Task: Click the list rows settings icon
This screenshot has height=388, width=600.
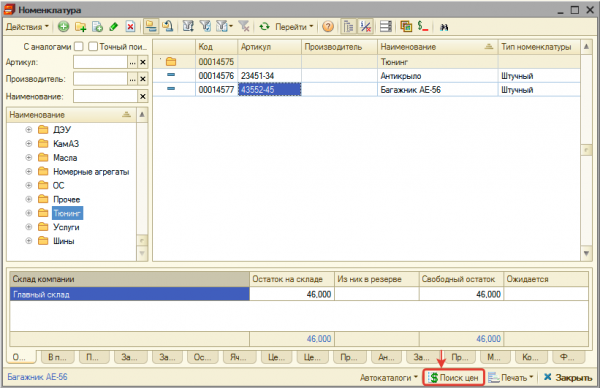Action: coord(386,26)
